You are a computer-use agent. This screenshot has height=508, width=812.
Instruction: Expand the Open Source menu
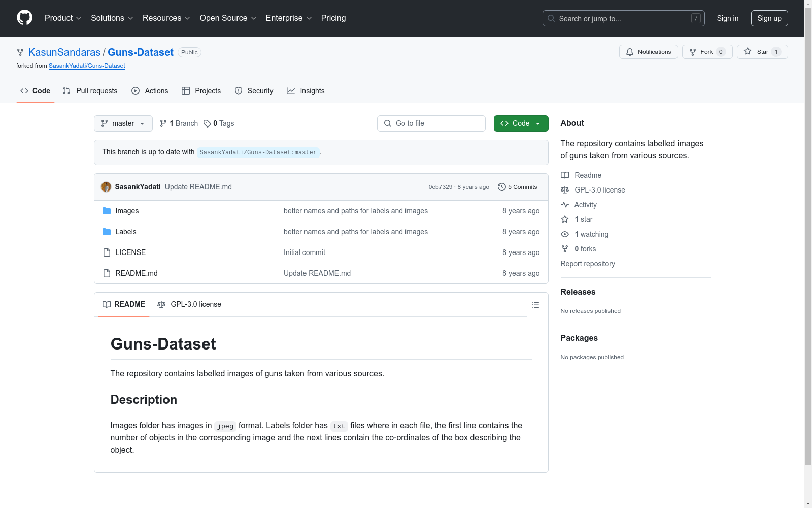pos(228,18)
